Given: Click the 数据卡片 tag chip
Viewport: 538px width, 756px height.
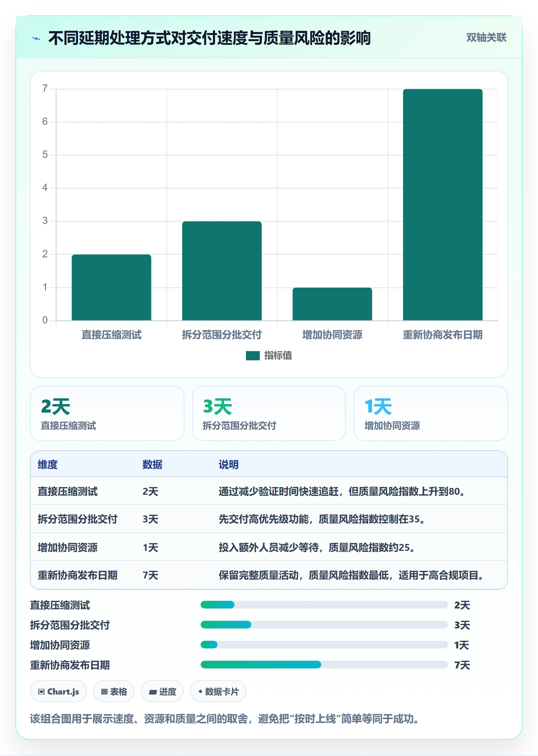Looking at the screenshot, I should pos(218,691).
